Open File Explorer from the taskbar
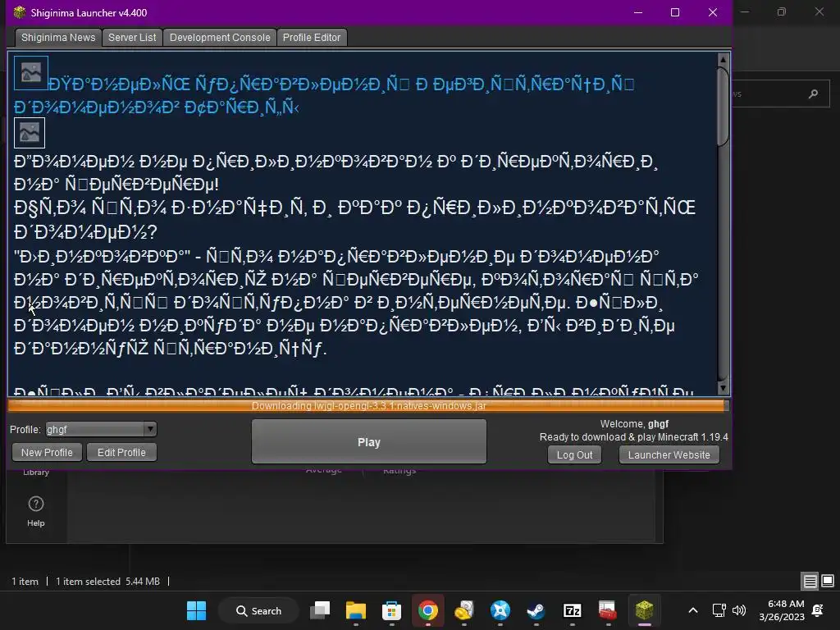 356,610
